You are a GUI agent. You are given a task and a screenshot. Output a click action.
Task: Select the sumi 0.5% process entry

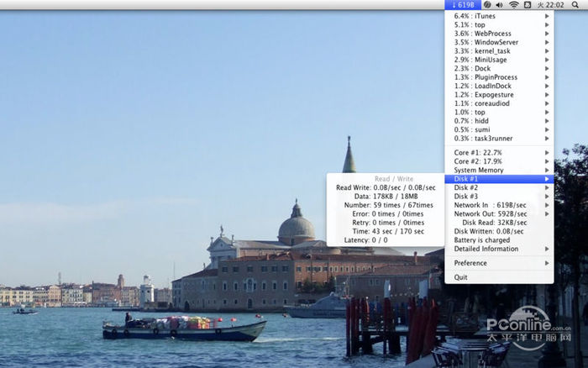499,129
